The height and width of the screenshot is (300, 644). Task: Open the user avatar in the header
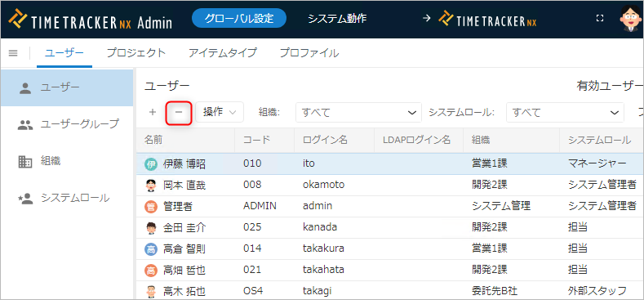point(631,19)
